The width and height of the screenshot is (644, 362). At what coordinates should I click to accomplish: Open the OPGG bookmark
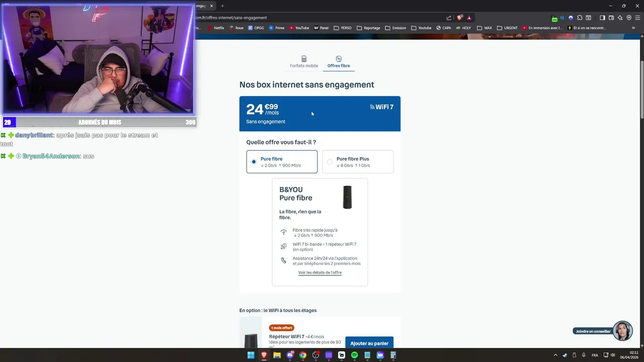[256, 28]
